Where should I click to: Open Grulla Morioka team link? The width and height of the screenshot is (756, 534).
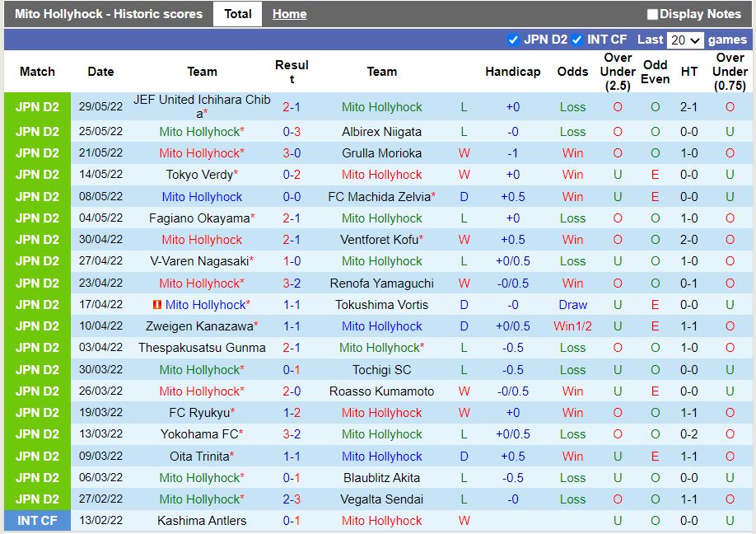click(381, 153)
